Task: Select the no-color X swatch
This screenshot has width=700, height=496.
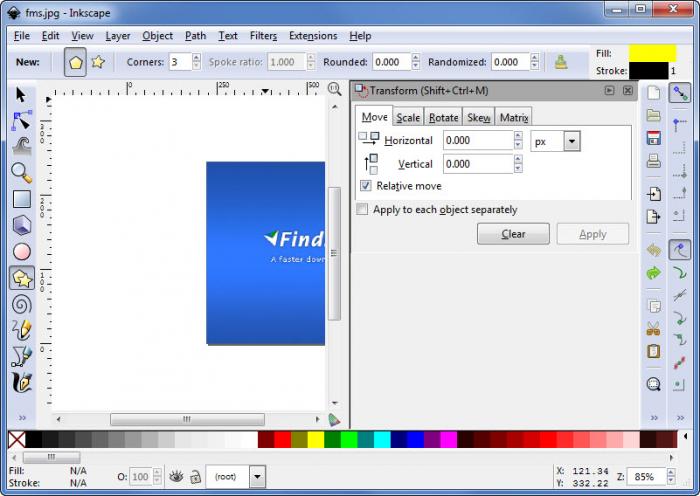Action: pyautogui.click(x=17, y=440)
